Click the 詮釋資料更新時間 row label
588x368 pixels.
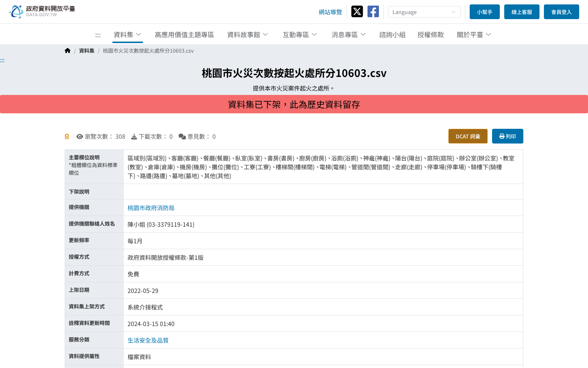pyautogui.click(x=89, y=323)
